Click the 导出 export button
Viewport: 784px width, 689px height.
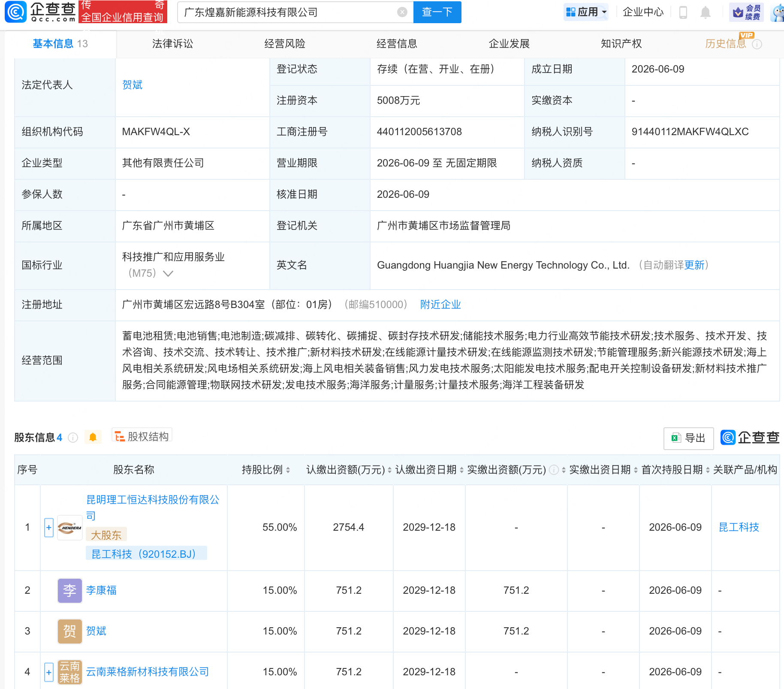(x=689, y=438)
